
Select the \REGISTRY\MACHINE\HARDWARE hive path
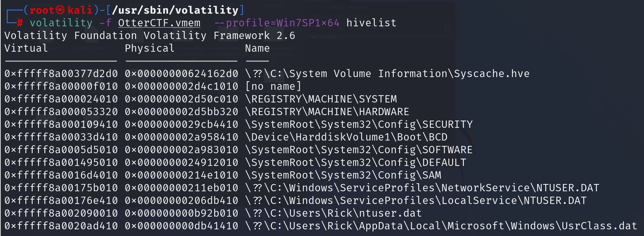pyautogui.click(x=327, y=112)
